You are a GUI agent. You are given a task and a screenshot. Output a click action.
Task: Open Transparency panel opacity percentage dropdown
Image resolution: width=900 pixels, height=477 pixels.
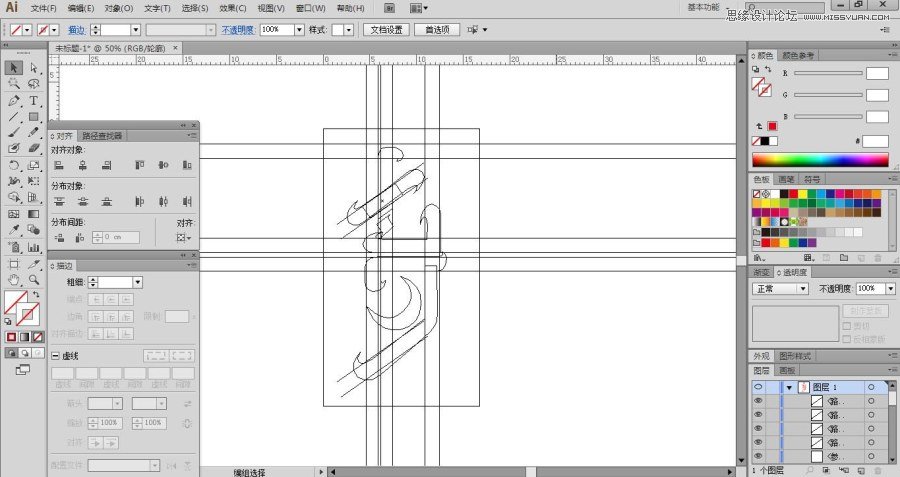click(x=890, y=289)
